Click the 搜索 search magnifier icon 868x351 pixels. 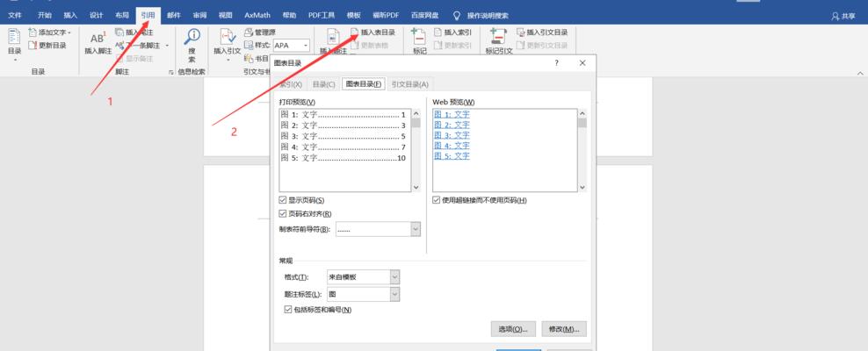192,37
